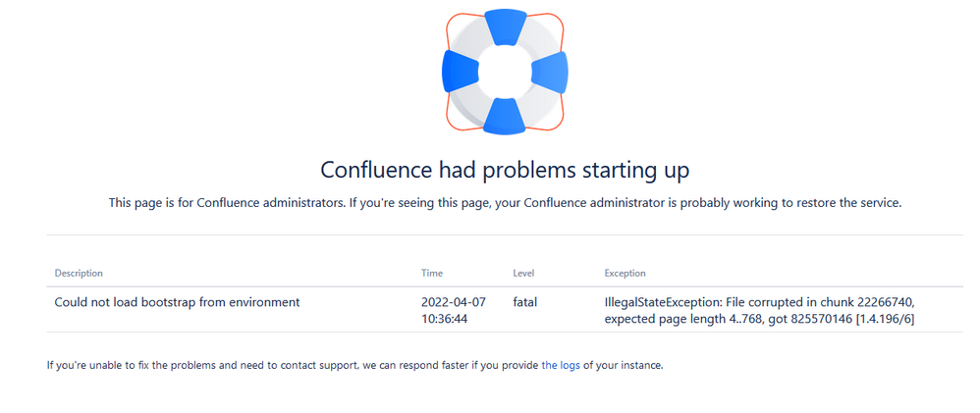Select the "Confluence had problems starting up" heading
Screen dimensions: 980x413
coord(505,171)
